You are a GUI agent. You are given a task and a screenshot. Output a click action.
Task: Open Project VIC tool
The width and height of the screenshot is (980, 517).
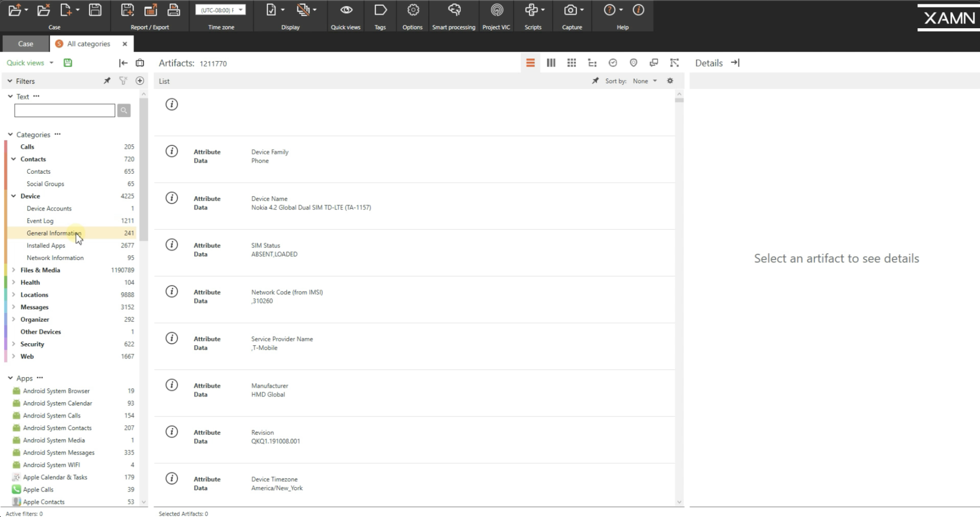click(496, 11)
